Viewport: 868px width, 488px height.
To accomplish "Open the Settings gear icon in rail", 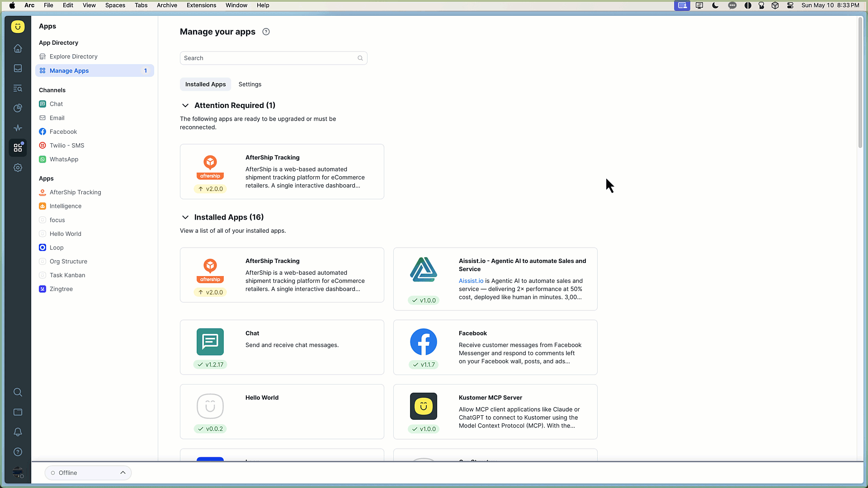I will click(x=18, y=168).
